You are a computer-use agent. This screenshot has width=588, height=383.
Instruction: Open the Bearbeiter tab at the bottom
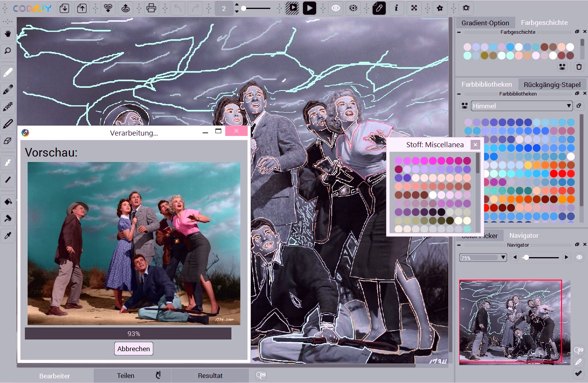click(55, 376)
